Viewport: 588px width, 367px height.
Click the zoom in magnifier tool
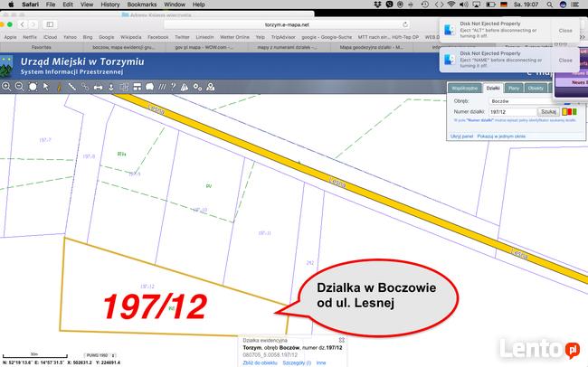coord(6,87)
